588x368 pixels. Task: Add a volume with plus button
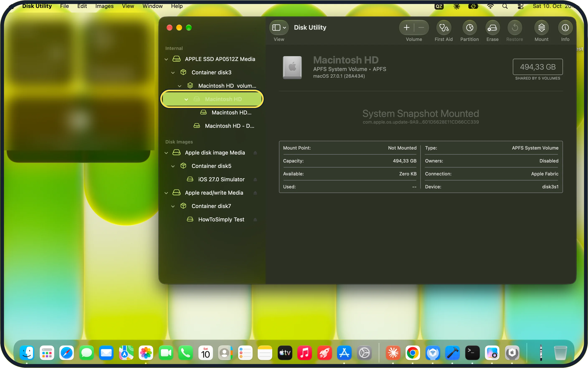pos(407,28)
